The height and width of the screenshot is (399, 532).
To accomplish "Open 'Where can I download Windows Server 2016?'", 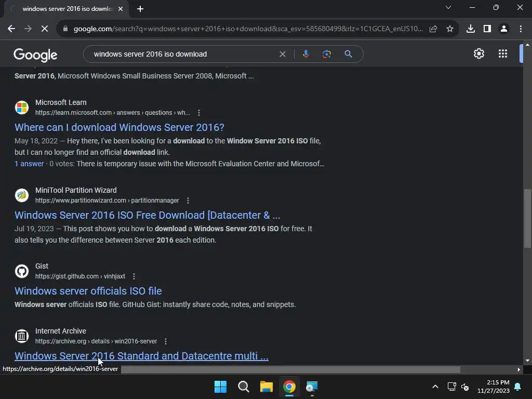I will [x=119, y=127].
